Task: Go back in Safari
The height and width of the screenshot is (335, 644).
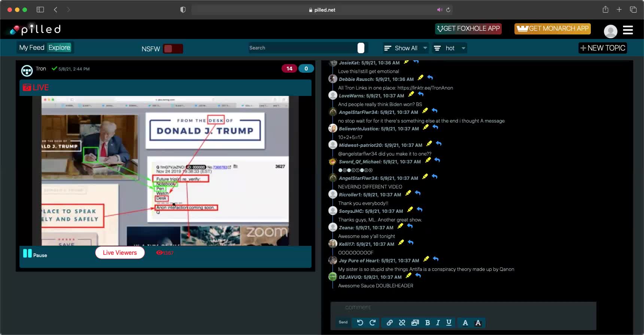Action: pos(55,10)
